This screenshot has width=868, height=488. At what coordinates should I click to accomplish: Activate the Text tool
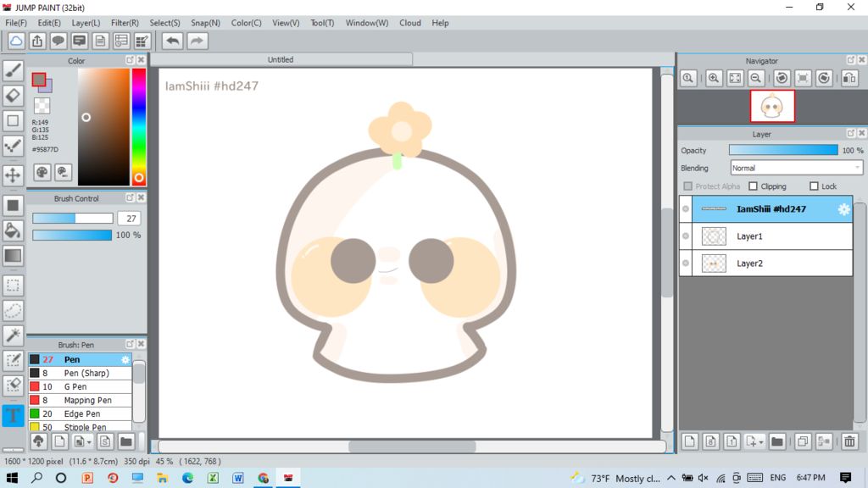(13, 415)
